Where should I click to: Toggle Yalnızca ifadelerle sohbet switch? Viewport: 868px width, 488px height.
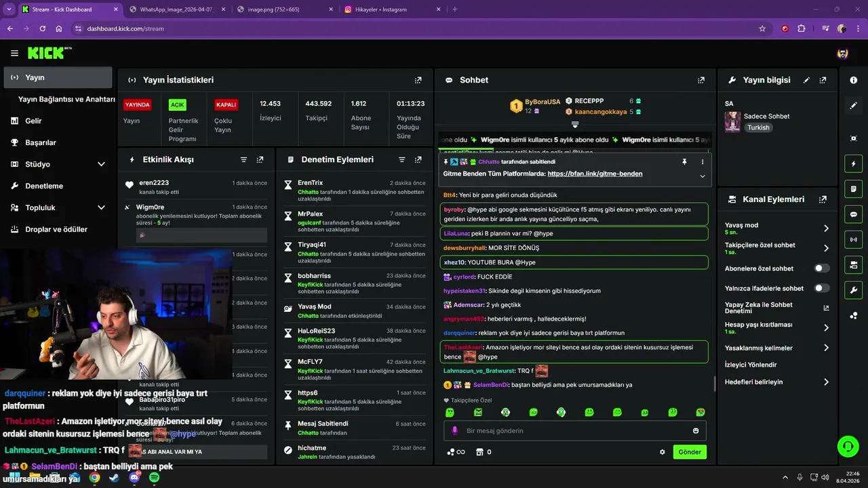(822, 288)
